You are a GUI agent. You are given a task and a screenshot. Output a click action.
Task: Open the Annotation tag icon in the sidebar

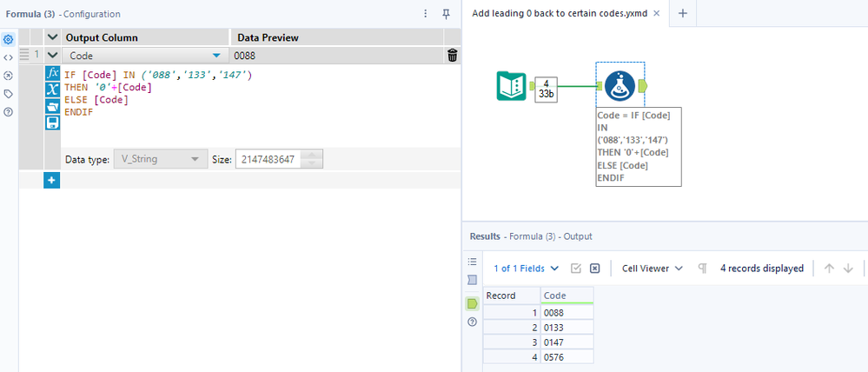point(9,94)
